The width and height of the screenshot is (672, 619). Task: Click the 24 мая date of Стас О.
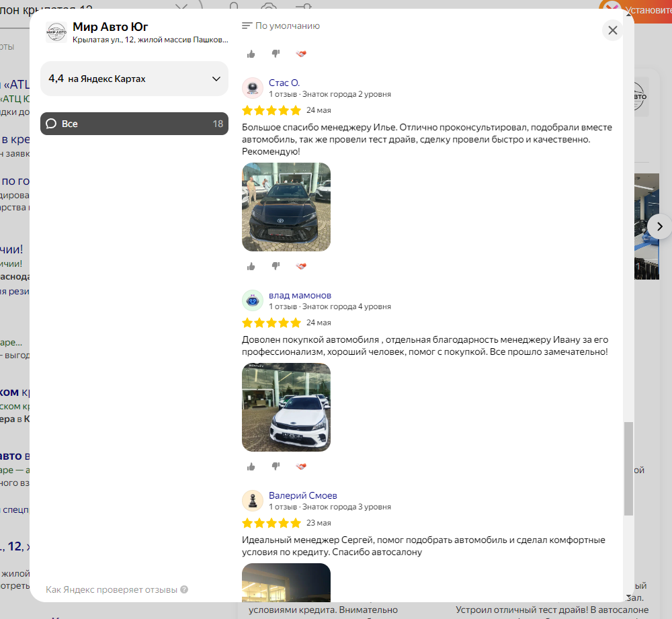[x=319, y=110]
